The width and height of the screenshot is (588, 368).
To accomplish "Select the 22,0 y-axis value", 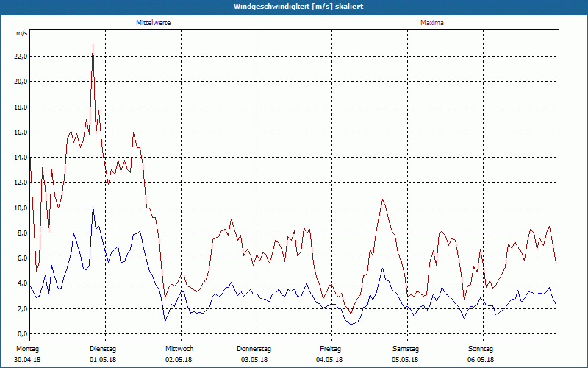I will tap(21, 57).
